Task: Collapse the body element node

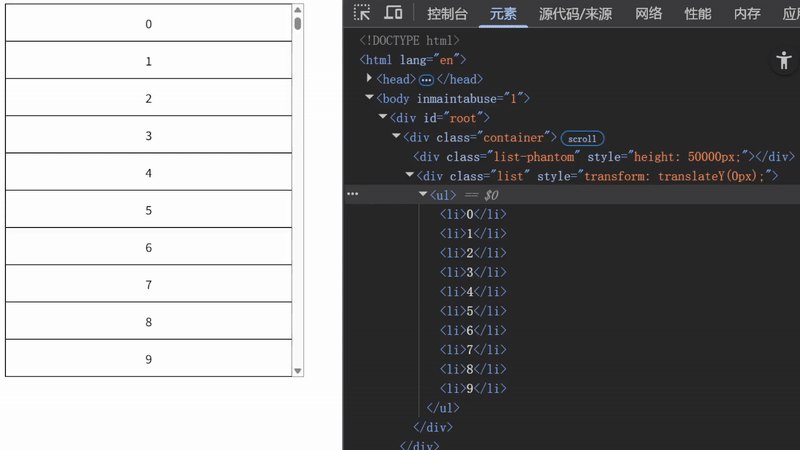Action: coord(370,98)
